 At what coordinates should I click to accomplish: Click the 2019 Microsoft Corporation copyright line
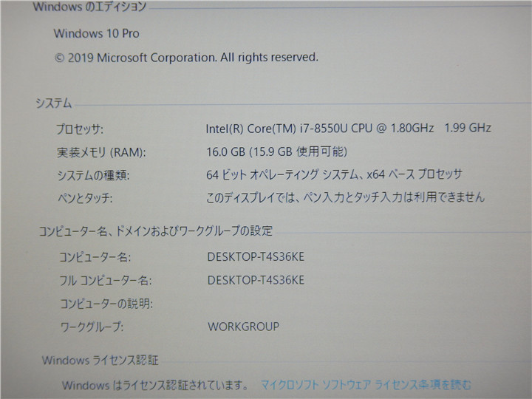186,58
